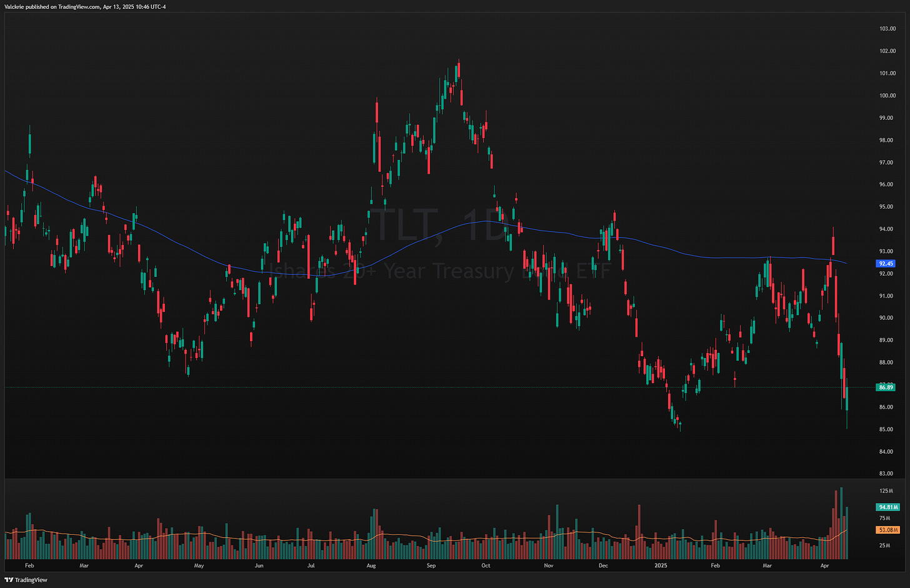910x588 pixels.
Task: Click the 98.00 price axis label
Action: pyautogui.click(x=886, y=140)
